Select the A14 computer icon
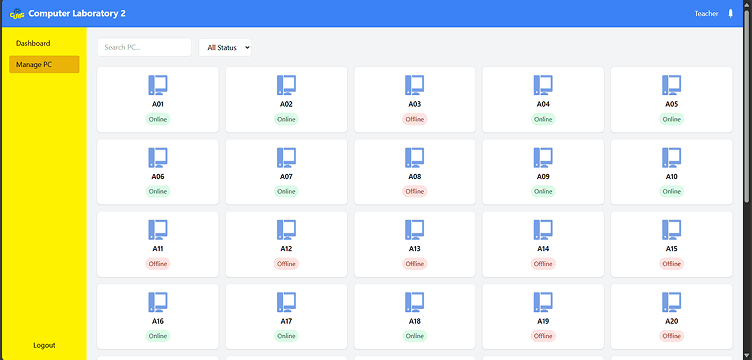The image size is (752, 360). point(543,230)
